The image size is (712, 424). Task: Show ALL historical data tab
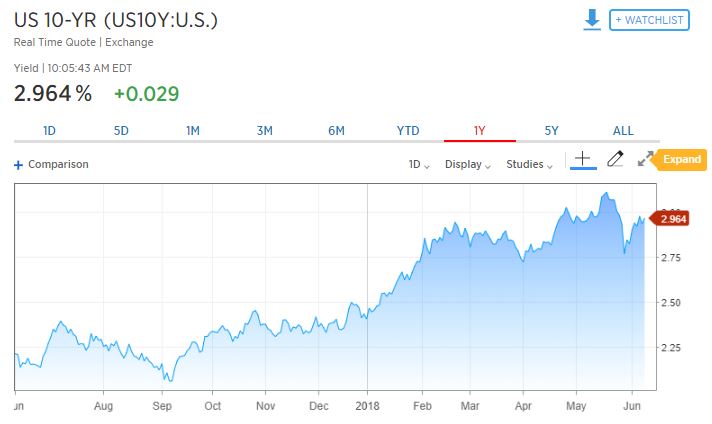[623, 131]
